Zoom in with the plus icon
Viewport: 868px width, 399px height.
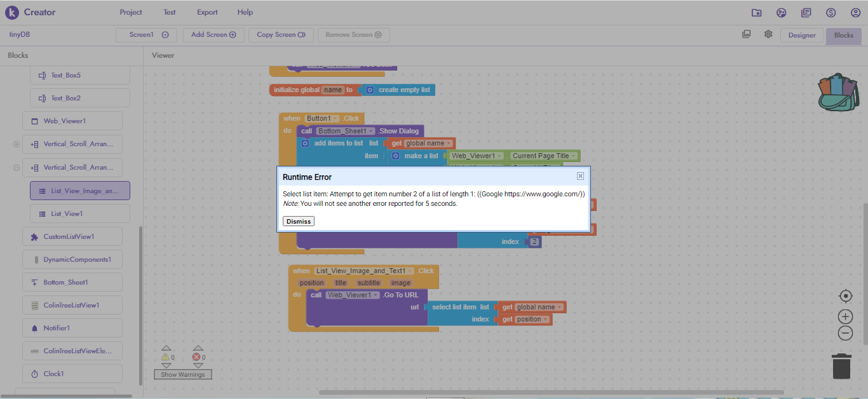(x=845, y=316)
